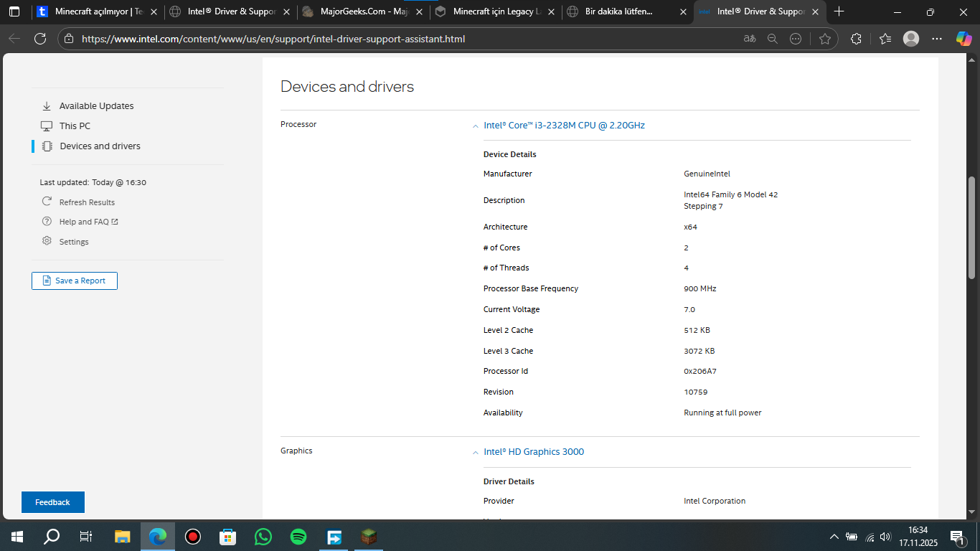Click the page vertical scrollbar thumb
This screenshot has width=980, height=551.
(972, 227)
